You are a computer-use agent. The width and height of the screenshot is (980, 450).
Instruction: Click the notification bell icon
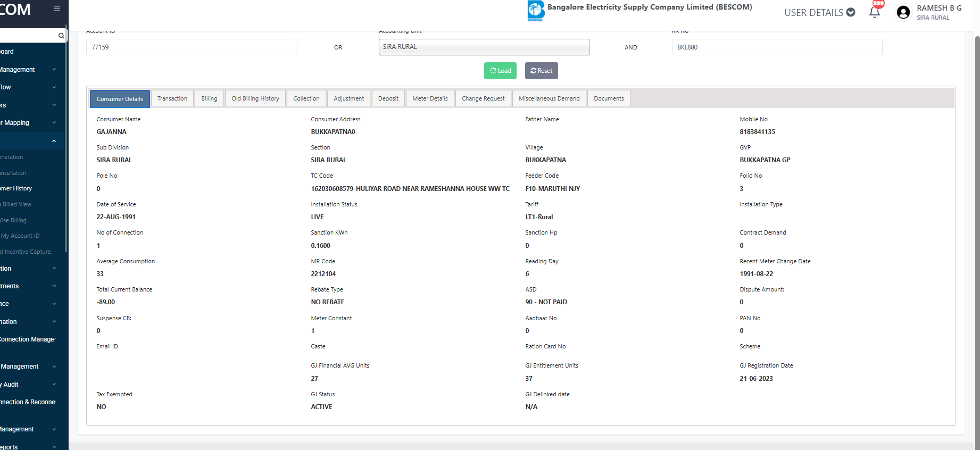pyautogui.click(x=875, y=12)
